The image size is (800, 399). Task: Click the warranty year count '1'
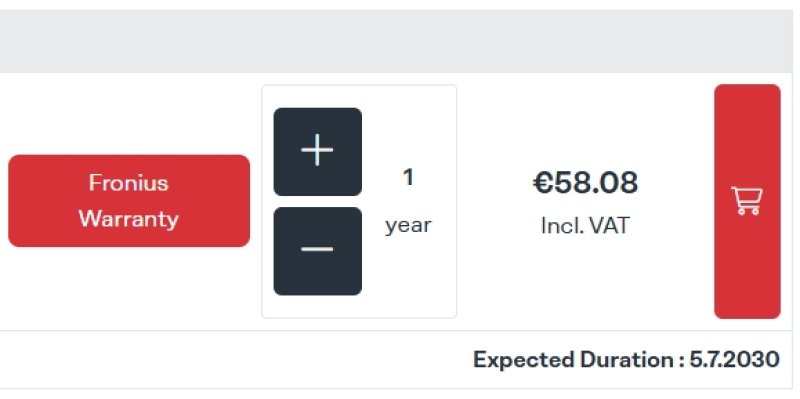click(408, 178)
